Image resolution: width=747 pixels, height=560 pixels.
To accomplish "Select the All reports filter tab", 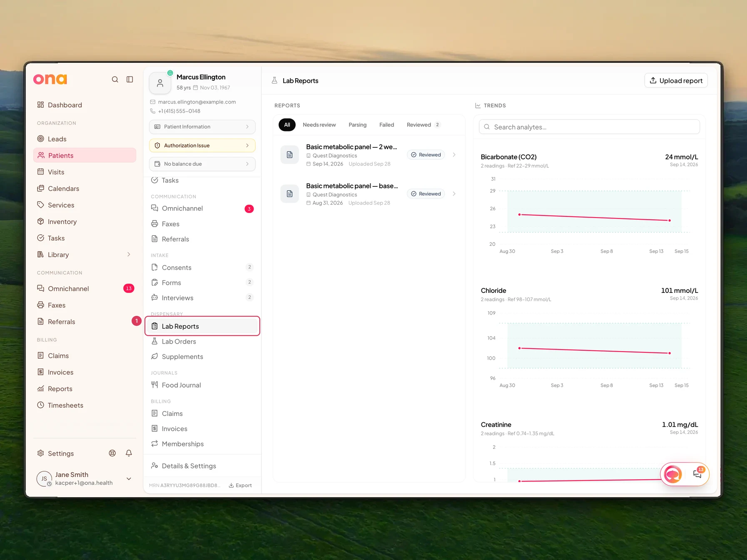I will click(x=287, y=125).
